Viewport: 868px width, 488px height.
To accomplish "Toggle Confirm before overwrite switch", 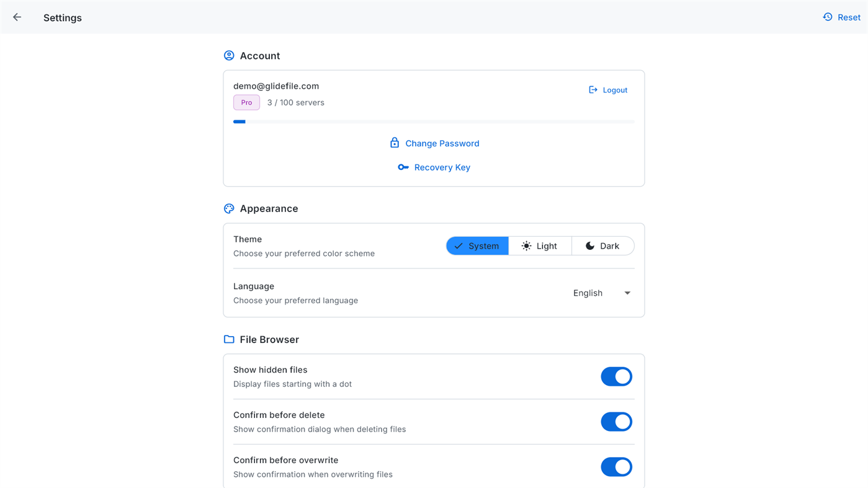I will [616, 467].
